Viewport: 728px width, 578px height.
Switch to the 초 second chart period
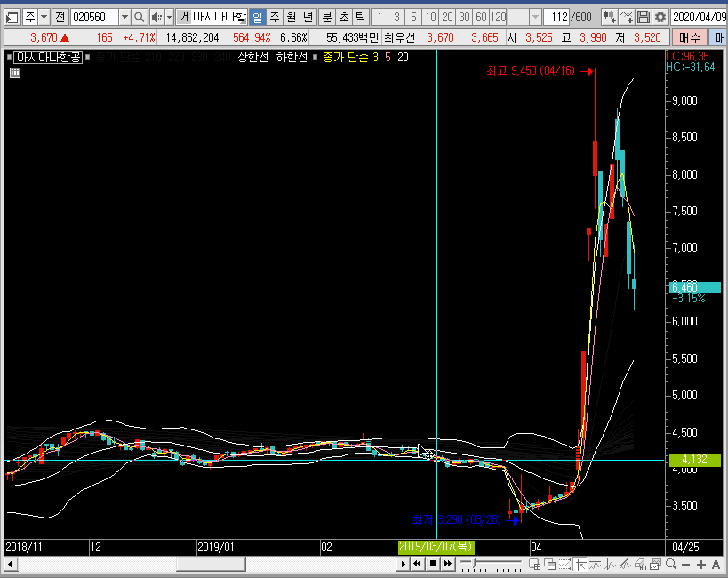pos(344,18)
